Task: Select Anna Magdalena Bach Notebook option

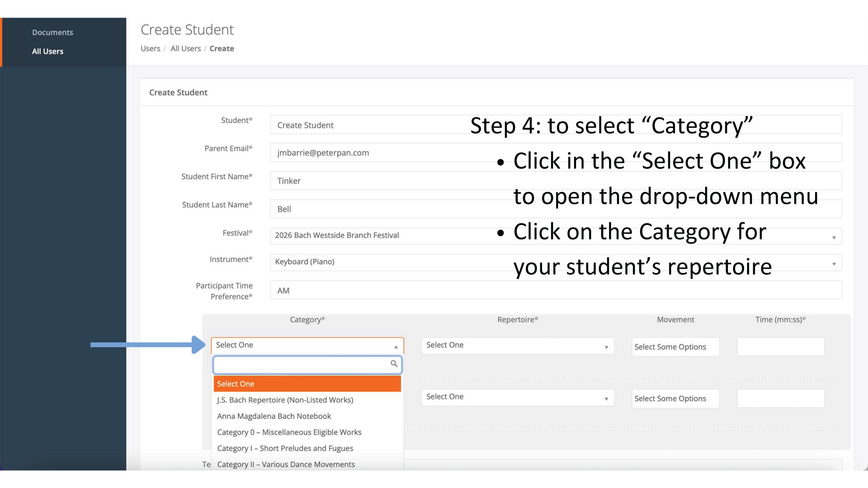Action: click(274, 416)
